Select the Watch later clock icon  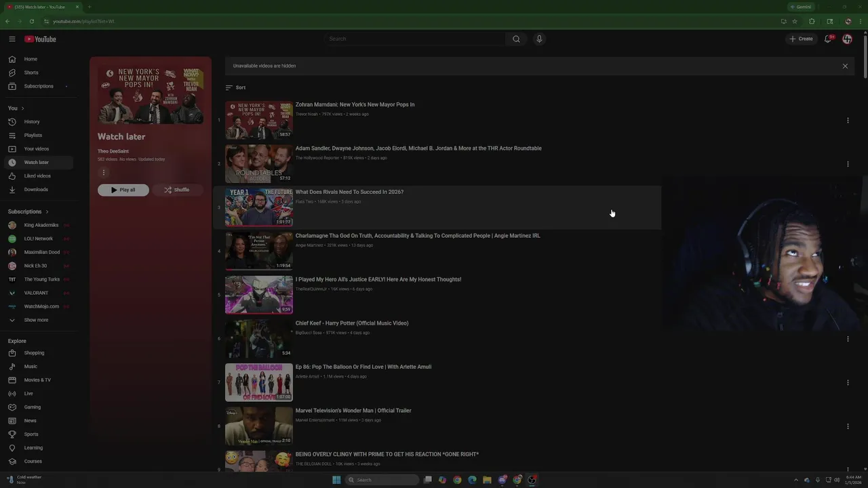coord(12,163)
